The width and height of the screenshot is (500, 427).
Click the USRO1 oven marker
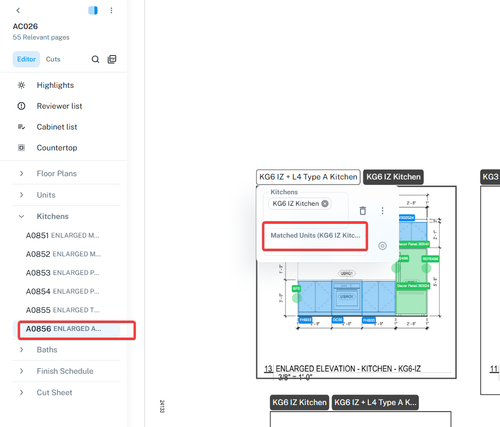347,296
